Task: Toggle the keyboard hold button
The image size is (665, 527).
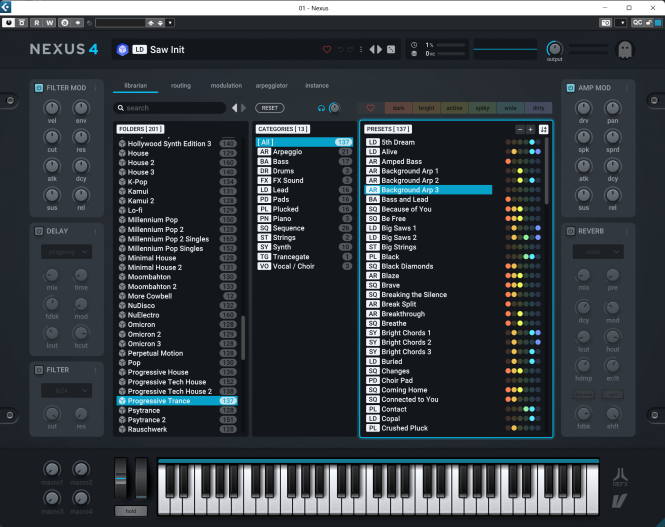Action: pyautogui.click(x=131, y=511)
